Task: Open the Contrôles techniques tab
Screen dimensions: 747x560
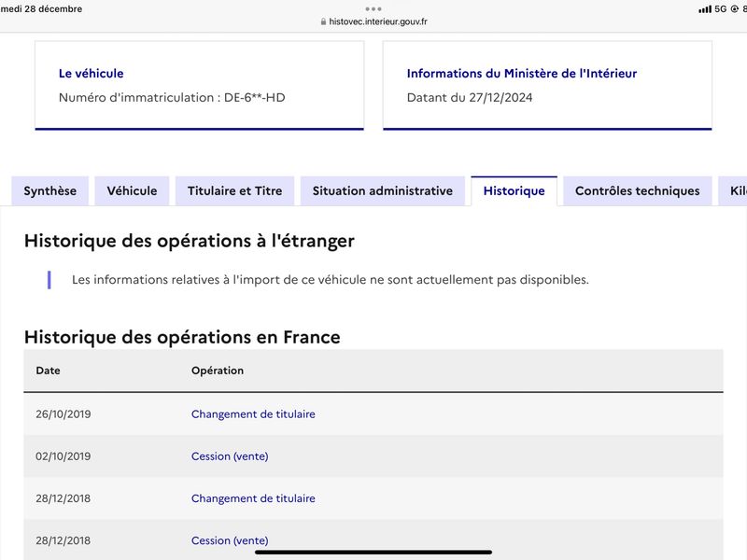Action: tap(638, 191)
